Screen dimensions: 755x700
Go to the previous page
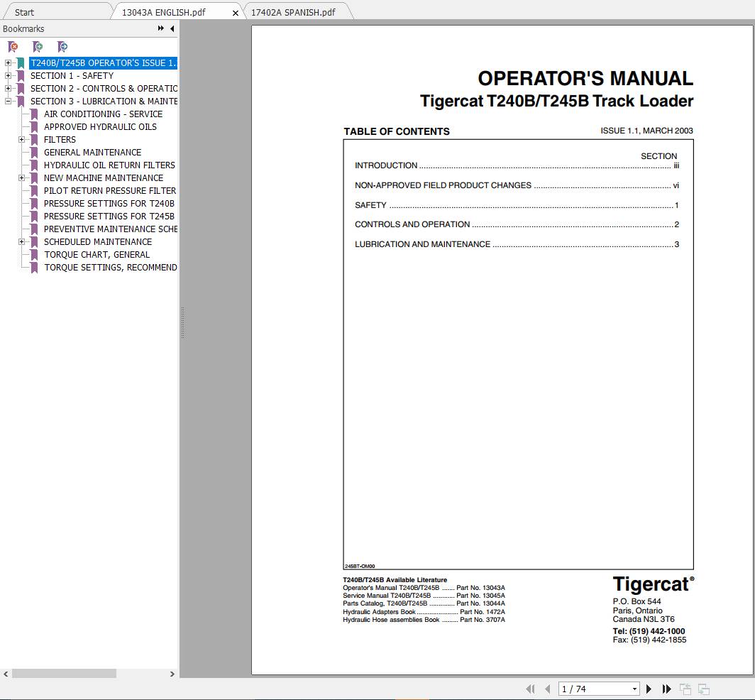[547, 689]
